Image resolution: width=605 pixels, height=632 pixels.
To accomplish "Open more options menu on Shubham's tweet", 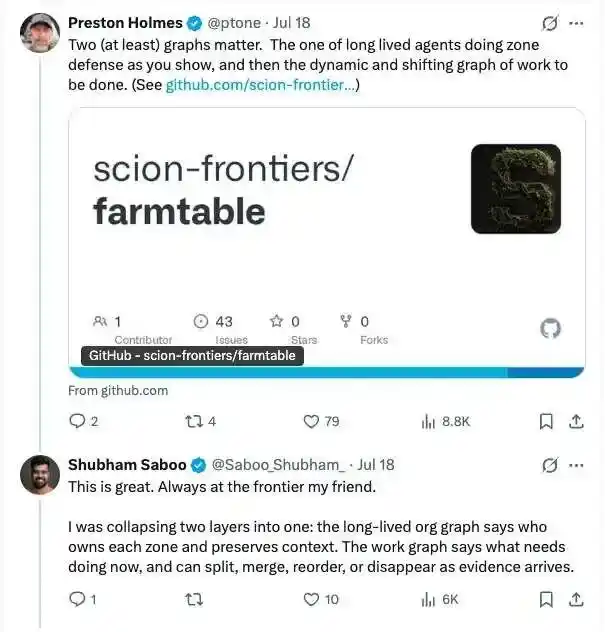I will coord(576,465).
